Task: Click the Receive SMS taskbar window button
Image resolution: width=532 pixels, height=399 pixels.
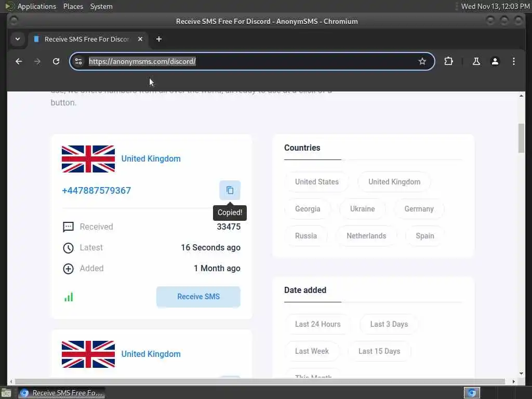Action: 61,393
